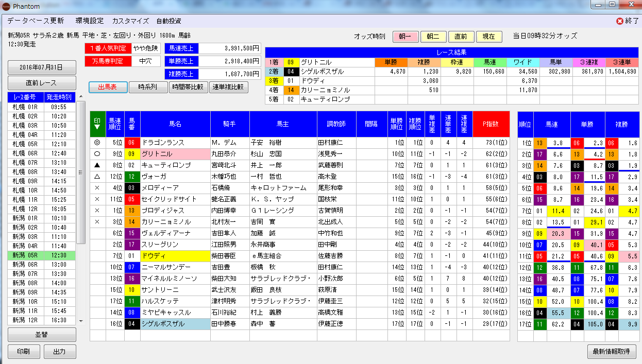Screen dimensions: 642x364
Task: Switch the odds time to 直前
Action: [x=461, y=37]
